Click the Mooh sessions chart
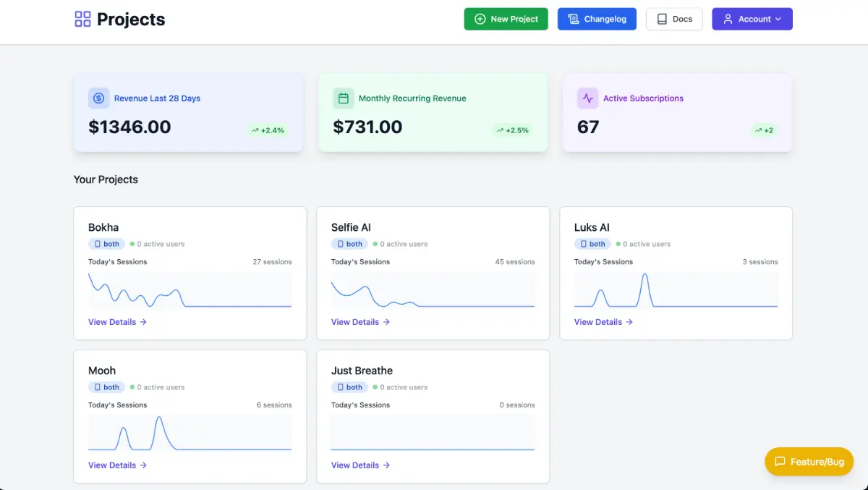Viewport: 868px width, 490px height. click(x=190, y=434)
